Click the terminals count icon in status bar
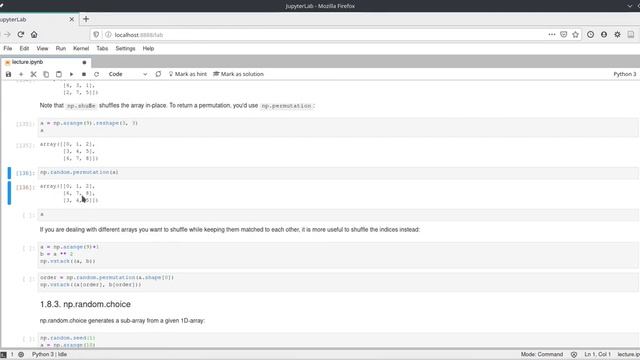 4,355
